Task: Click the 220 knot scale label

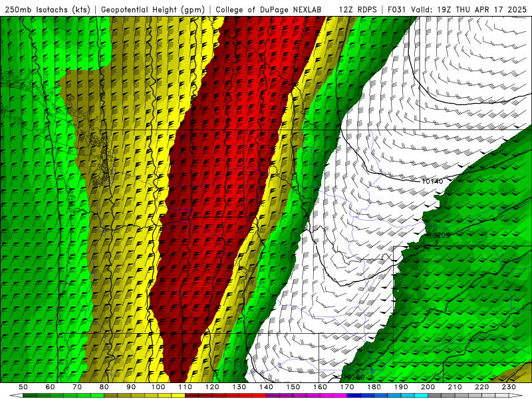Action: click(x=482, y=387)
